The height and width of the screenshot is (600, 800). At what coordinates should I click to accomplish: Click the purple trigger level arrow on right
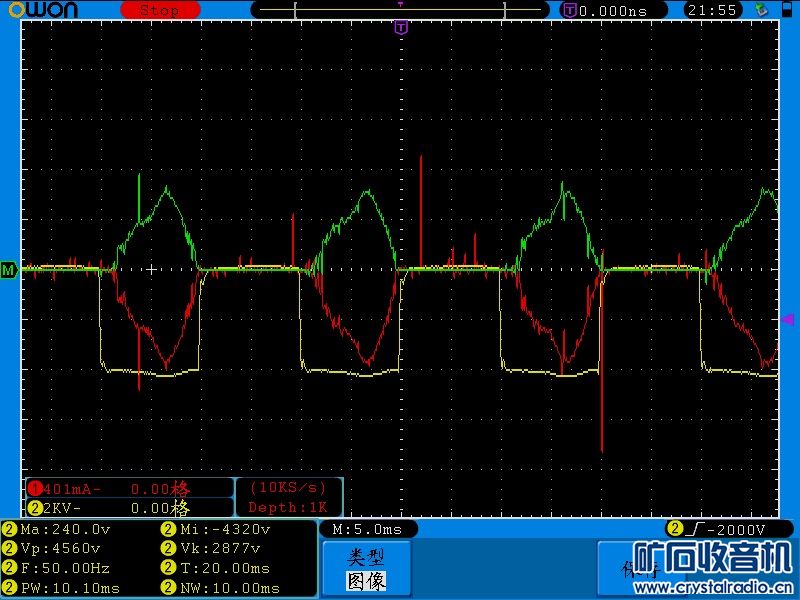click(788, 319)
